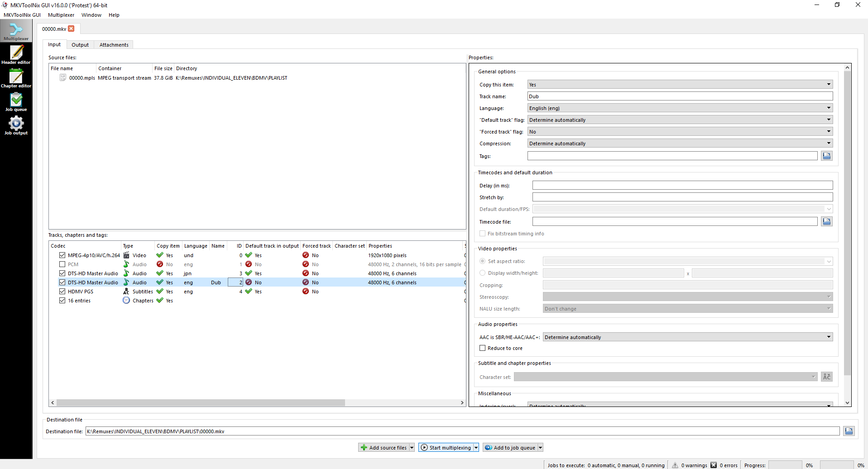Open the Header editor tool
This screenshot has width=868, height=469.
coord(16,55)
